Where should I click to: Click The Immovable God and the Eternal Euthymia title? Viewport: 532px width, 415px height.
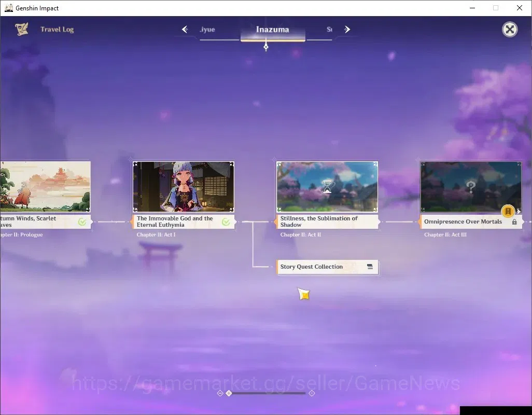[175, 222]
